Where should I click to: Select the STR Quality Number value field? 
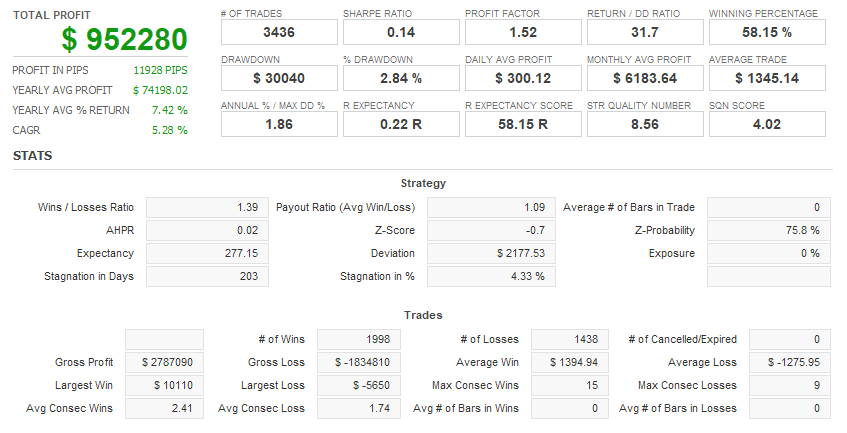tap(645, 124)
